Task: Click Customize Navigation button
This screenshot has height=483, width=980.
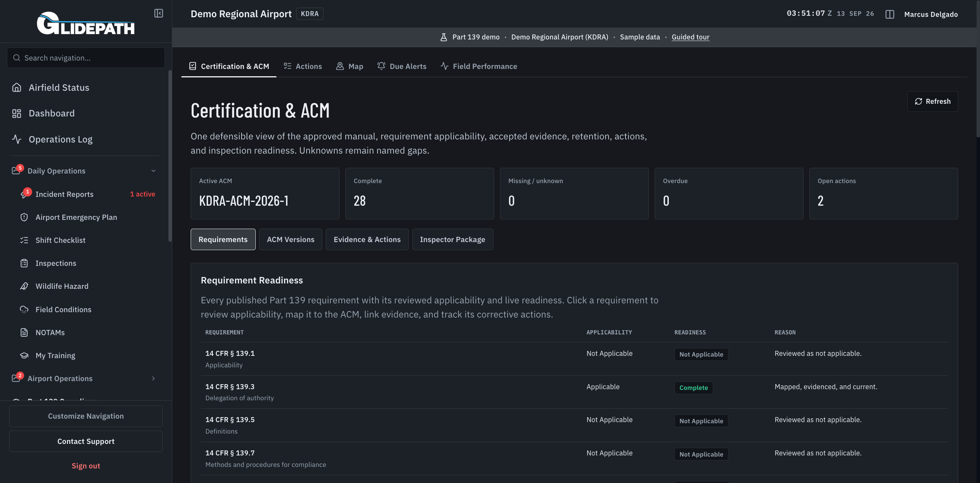Action: click(86, 416)
